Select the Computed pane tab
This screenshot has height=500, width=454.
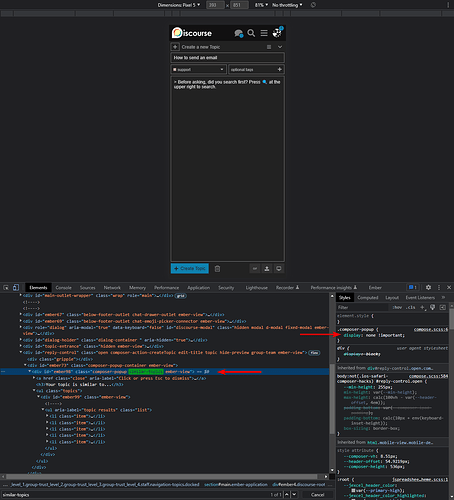(x=368, y=298)
